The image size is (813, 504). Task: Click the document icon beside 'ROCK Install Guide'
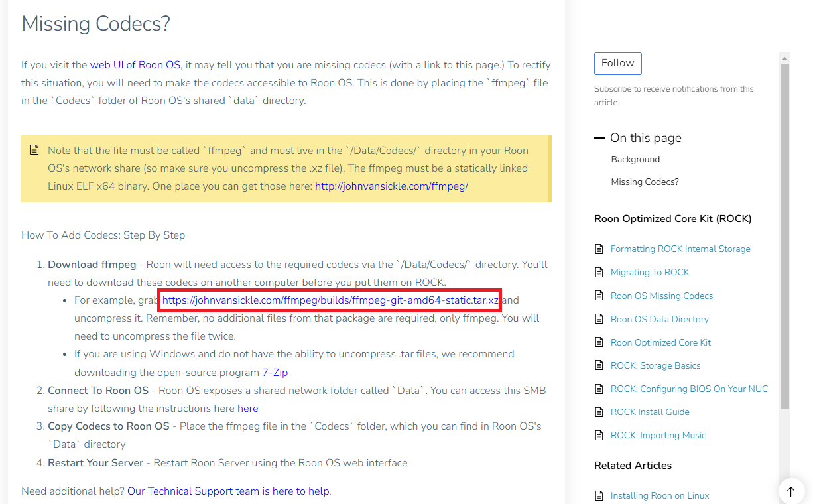pos(599,412)
